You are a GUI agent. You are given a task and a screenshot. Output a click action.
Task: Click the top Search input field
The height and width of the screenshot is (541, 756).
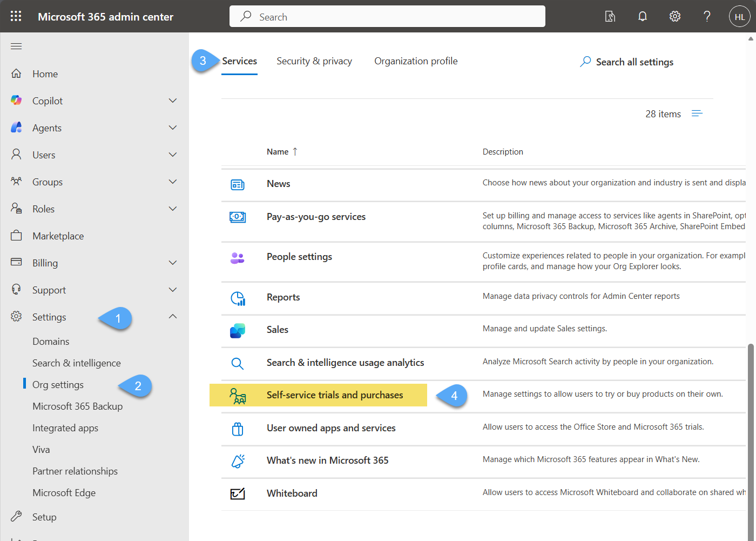pyautogui.click(x=387, y=16)
